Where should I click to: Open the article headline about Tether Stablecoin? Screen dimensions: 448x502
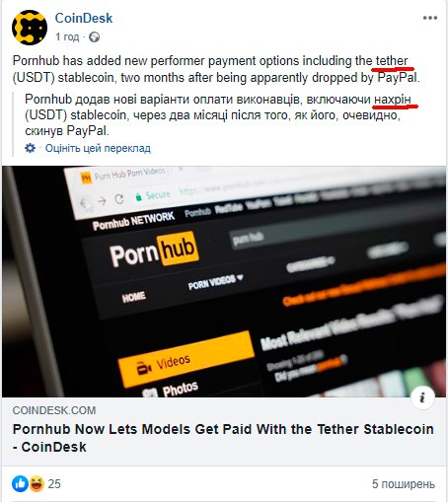[223, 438]
